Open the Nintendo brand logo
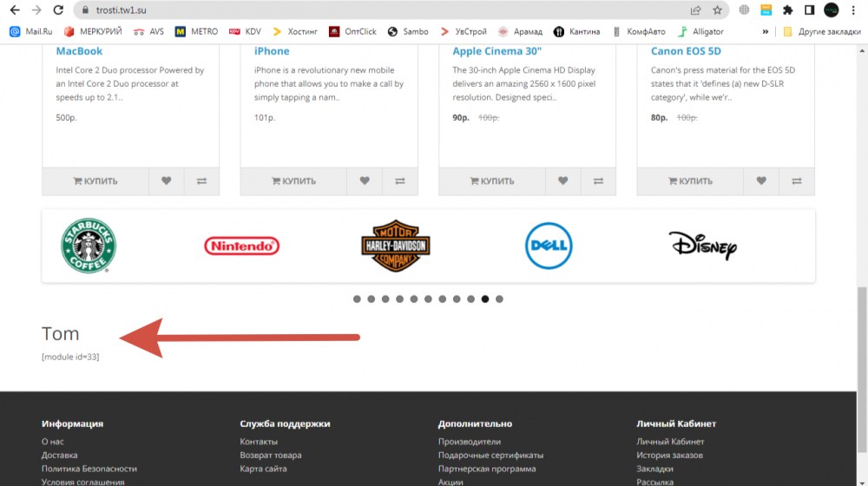 (x=242, y=246)
